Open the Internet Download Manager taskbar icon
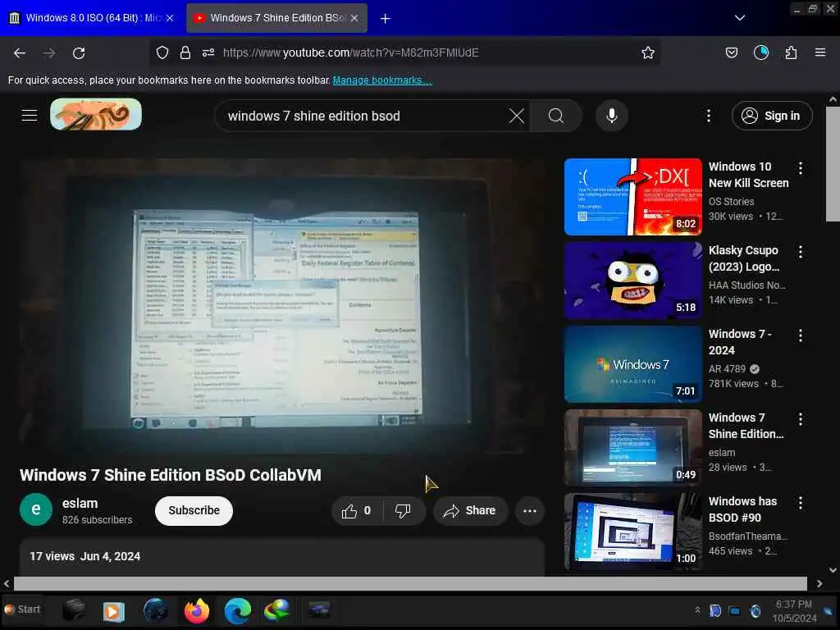840x630 pixels. pyautogui.click(x=277, y=610)
